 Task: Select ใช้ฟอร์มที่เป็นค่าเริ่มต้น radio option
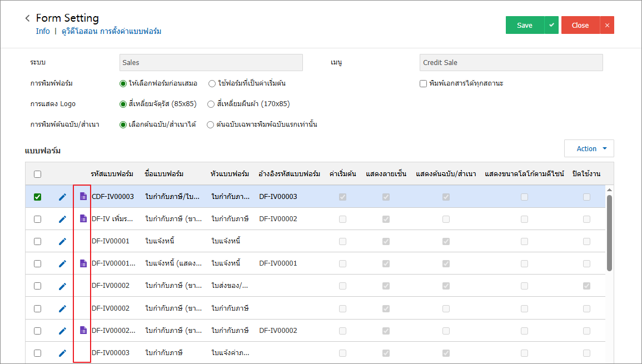(212, 83)
